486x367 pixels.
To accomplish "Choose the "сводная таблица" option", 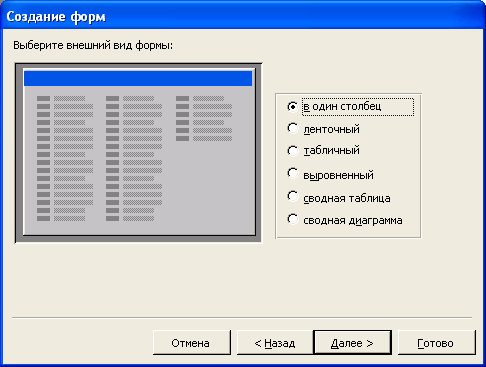I will click(339, 198).
